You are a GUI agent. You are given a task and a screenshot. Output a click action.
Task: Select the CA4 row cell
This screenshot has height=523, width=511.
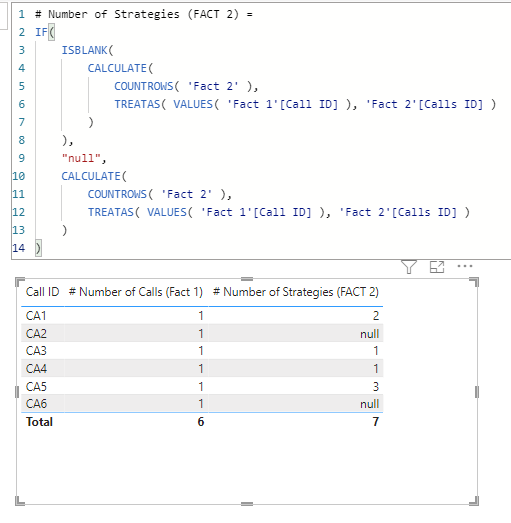36,369
